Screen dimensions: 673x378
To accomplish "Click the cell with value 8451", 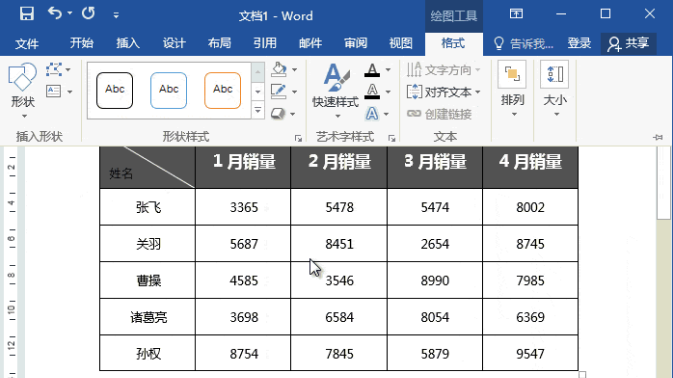I will [x=339, y=244].
